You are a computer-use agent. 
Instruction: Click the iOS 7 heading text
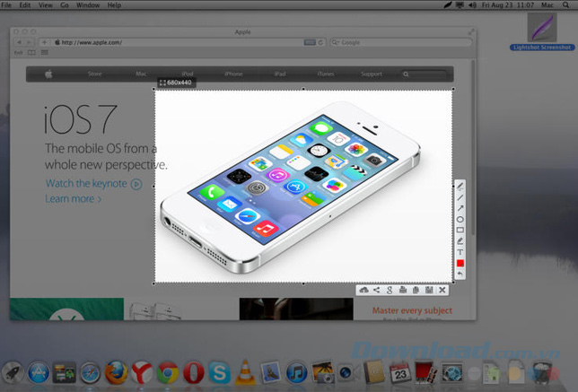[81, 119]
